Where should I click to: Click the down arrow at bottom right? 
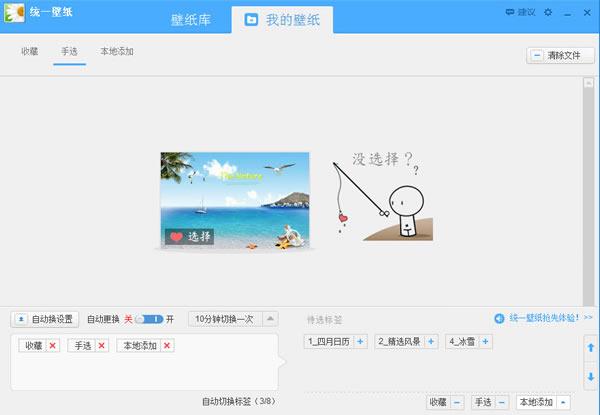(590, 377)
